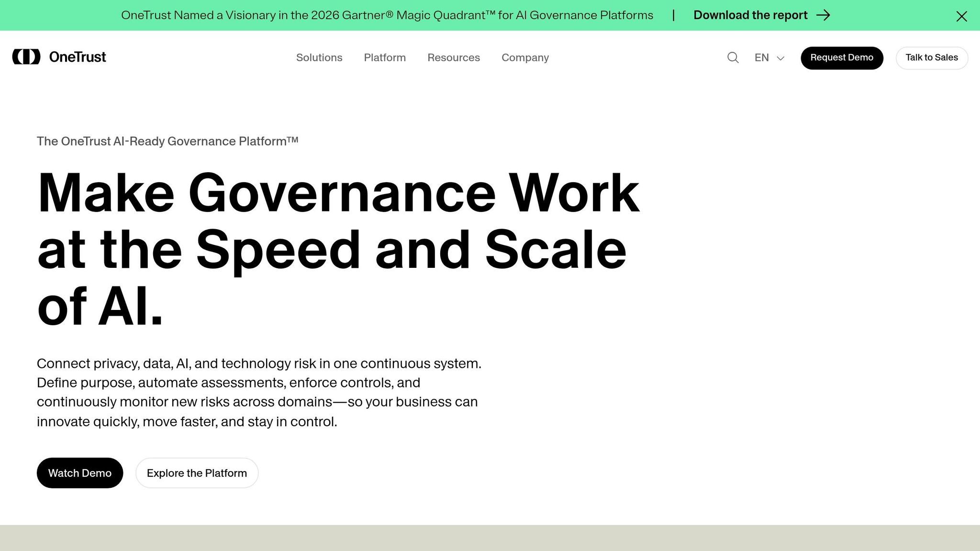Open the Platform menu
The image size is (980, 551).
click(385, 58)
